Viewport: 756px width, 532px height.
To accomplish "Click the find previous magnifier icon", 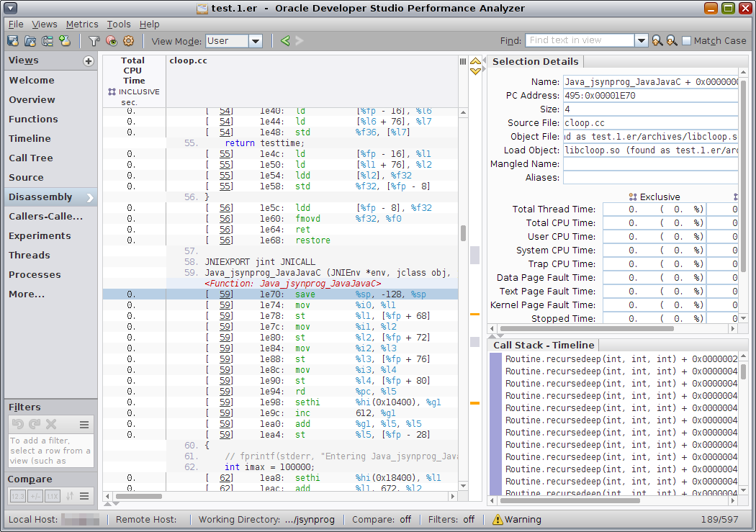I will (x=657, y=41).
